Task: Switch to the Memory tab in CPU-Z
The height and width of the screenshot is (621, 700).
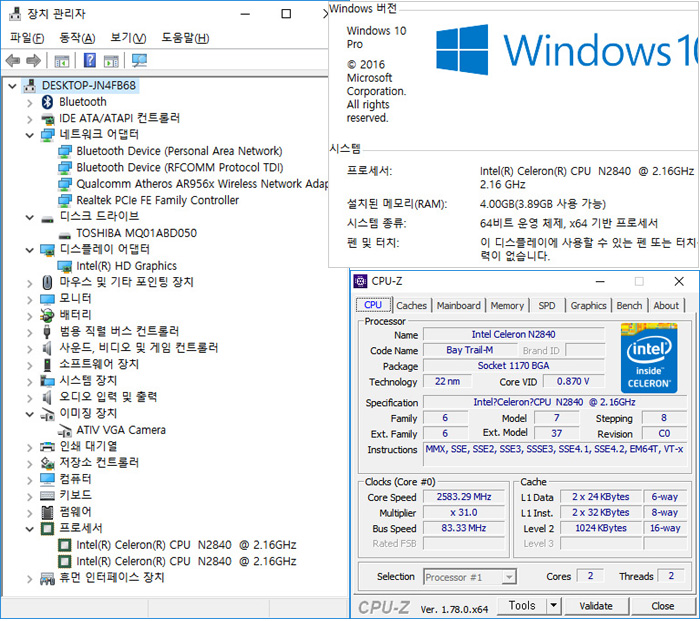Action: tap(507, 306)
